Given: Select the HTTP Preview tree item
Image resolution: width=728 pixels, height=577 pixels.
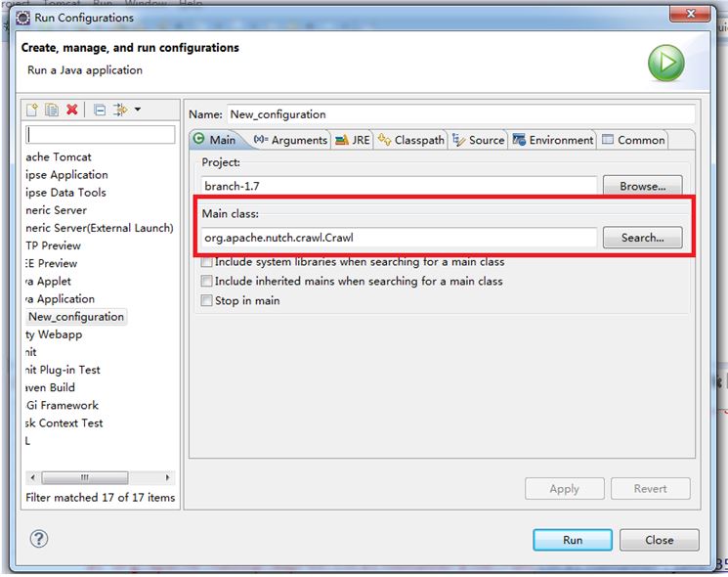Looking at the screenshot, I should click(54, 245).
